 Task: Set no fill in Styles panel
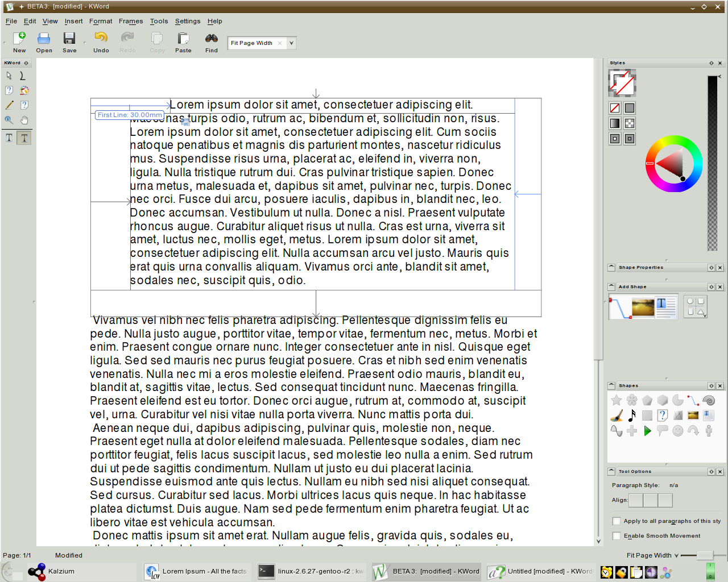pos(615,108)
